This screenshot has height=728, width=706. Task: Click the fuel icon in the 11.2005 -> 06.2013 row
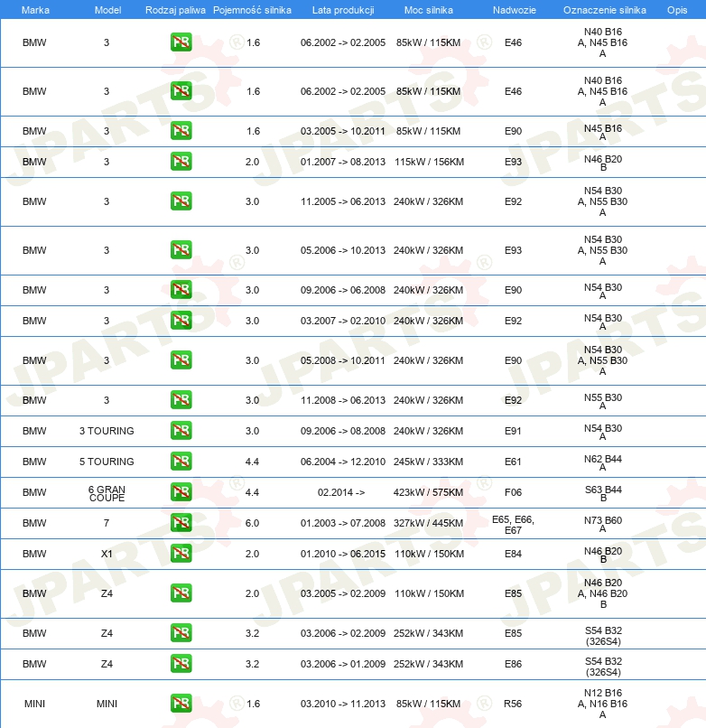click(x=181, y=201)
